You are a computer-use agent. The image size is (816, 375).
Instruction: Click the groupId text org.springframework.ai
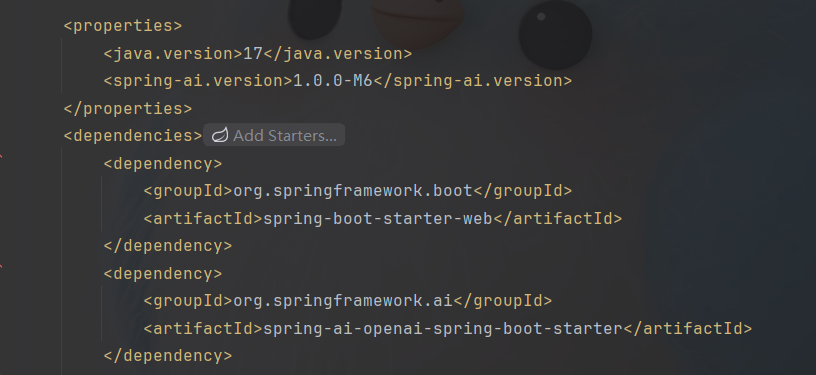[x=343, y=301]
